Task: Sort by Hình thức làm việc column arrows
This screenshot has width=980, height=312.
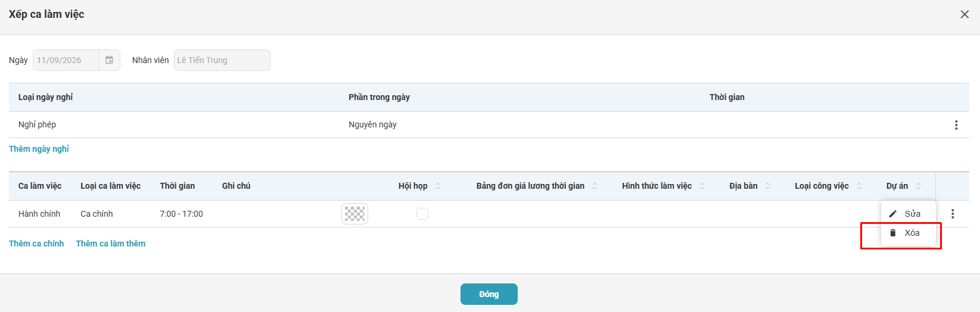Action: point(702,186)
